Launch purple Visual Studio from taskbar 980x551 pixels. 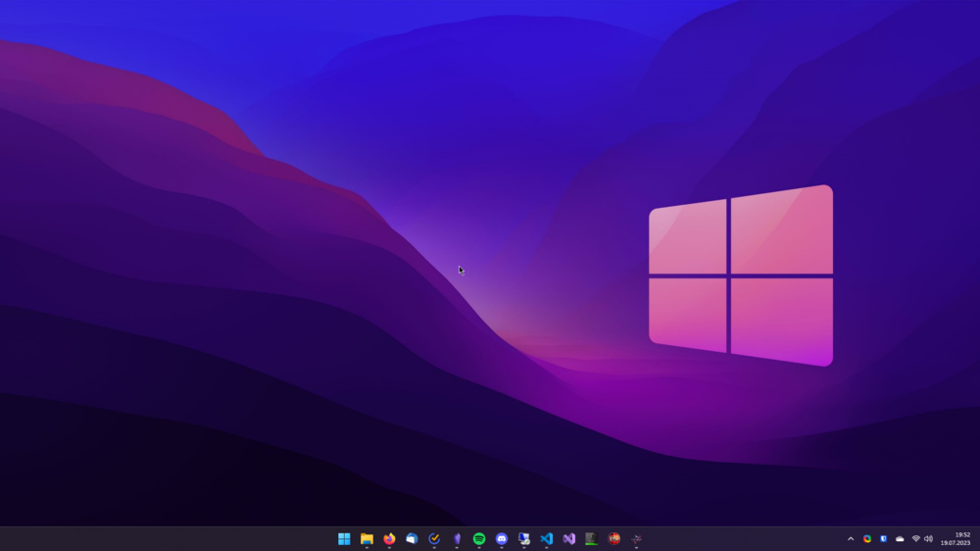(568, 538)
